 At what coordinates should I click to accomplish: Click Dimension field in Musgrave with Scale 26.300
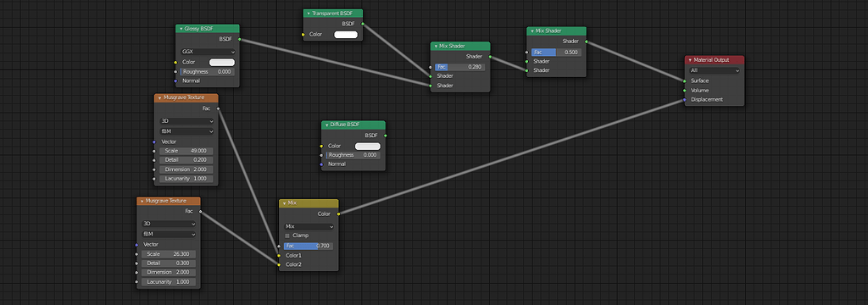pyautogui.click(x=169, y=272)
